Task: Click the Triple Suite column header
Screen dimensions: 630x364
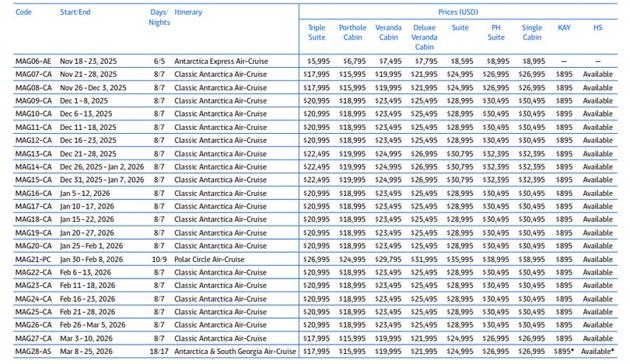Action: pyautogui.click(x=317, y=33)
